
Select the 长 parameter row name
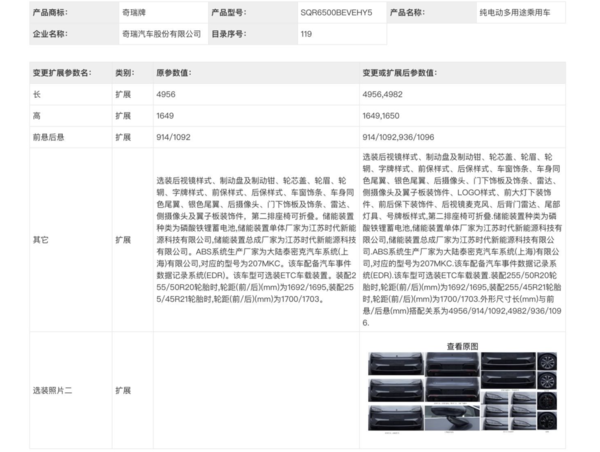(x=37, y=95)
